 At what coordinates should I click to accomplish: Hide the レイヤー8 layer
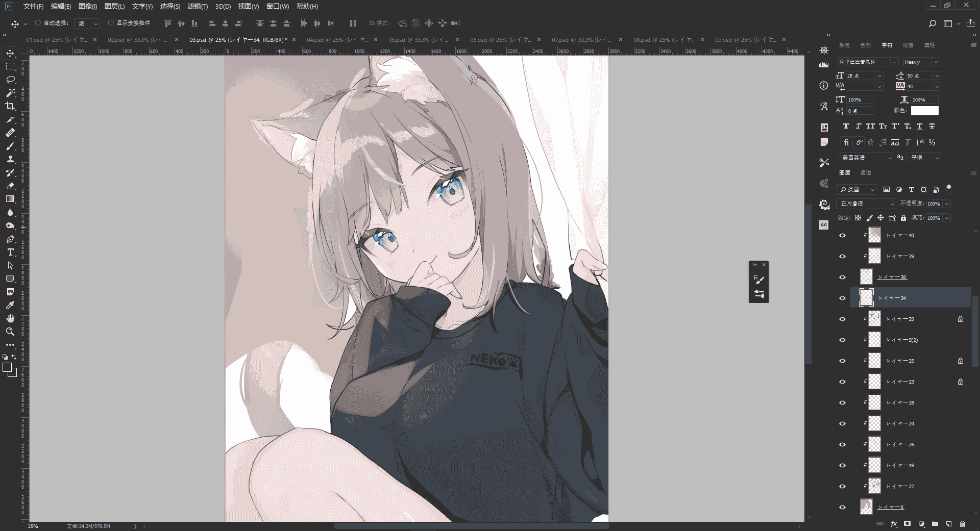click(x=843, y=508)
